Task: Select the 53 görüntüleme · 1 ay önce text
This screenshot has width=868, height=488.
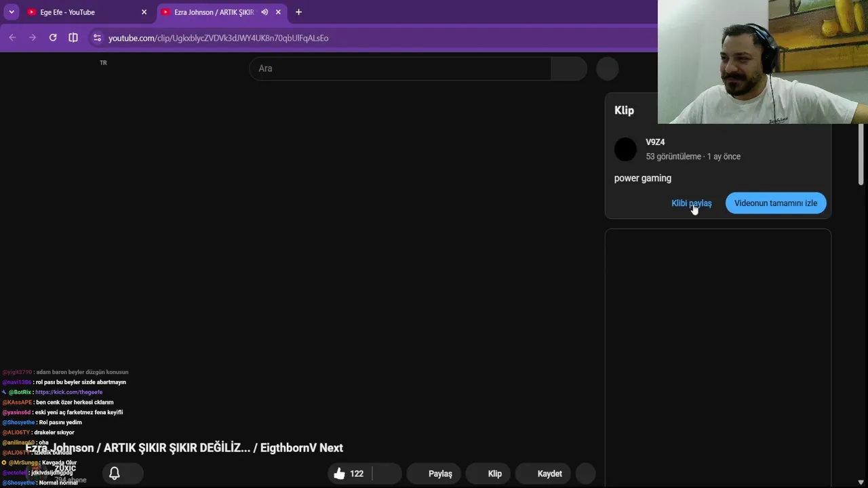Action: tap(693, 157)
